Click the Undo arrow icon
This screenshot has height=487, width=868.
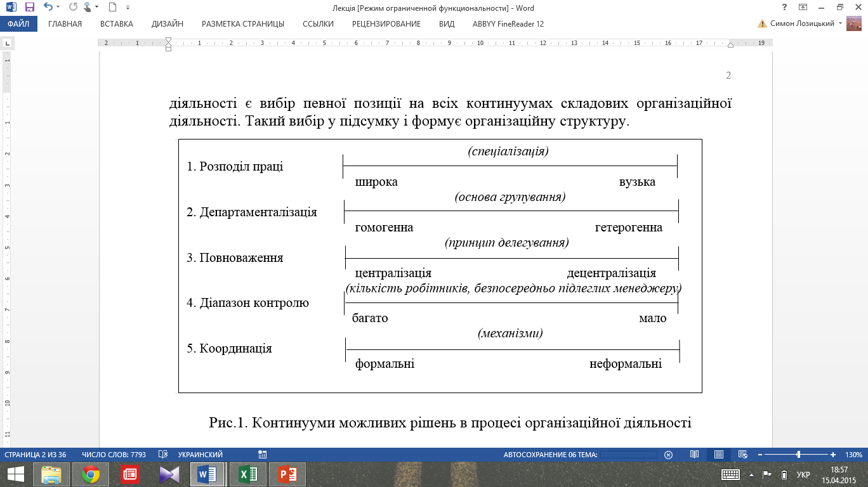(x=48, y=8)
